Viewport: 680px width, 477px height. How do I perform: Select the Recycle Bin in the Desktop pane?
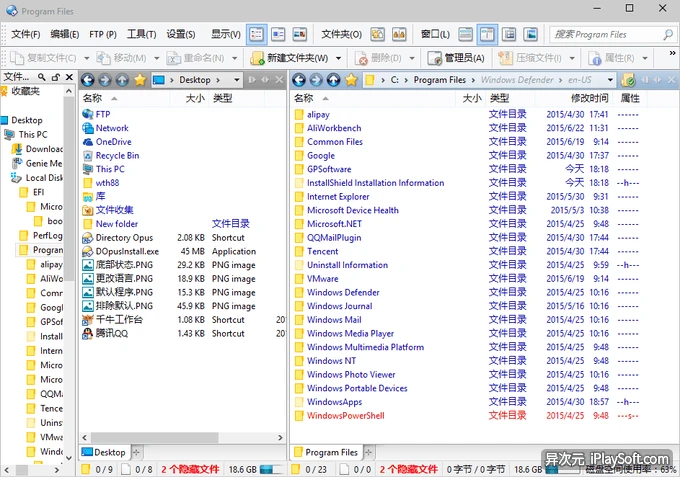(117, 156)
